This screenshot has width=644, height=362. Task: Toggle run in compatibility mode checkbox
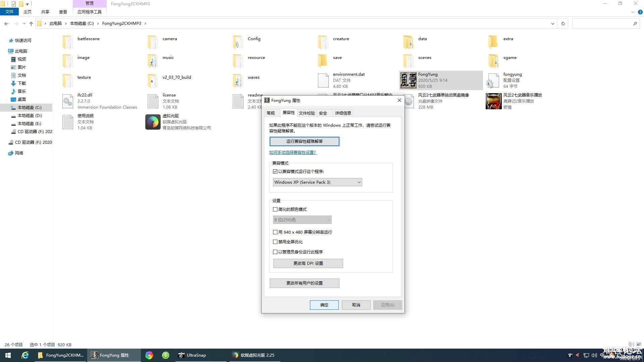pos(275,171)
